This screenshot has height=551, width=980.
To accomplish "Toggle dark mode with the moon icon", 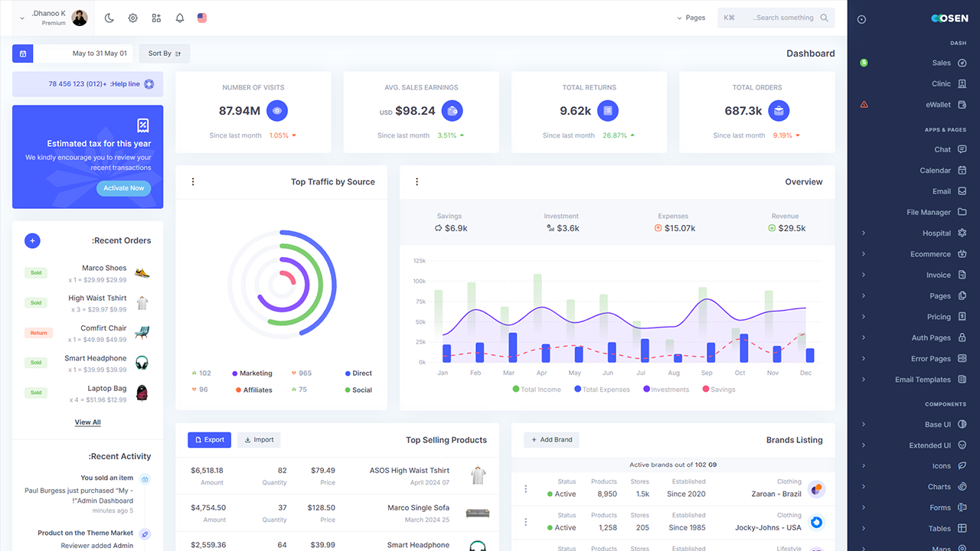I will [109, 17].
